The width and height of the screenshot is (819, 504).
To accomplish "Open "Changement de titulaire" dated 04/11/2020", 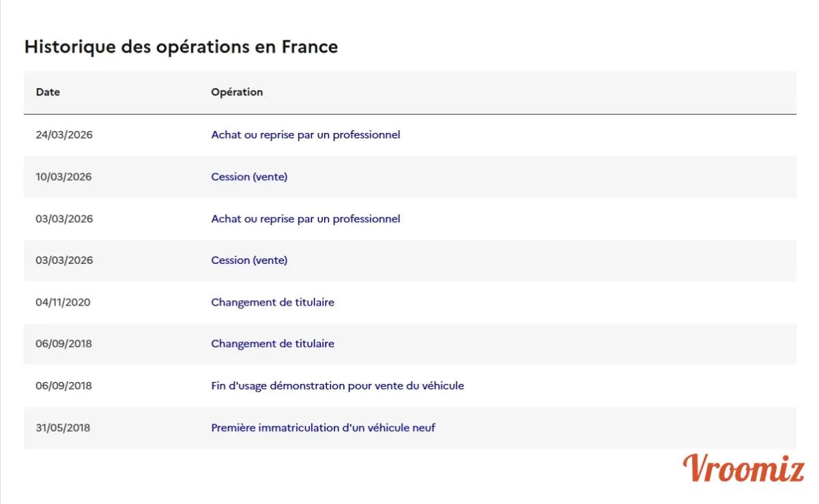I will tap(272, 302).
